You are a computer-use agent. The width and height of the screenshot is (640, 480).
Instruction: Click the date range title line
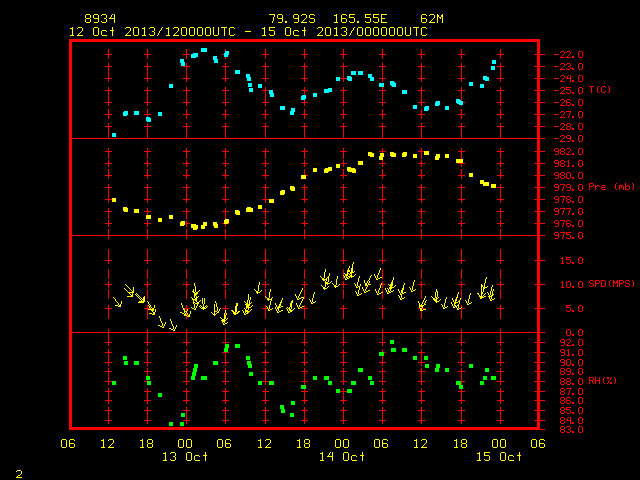(x=248, y=32)
